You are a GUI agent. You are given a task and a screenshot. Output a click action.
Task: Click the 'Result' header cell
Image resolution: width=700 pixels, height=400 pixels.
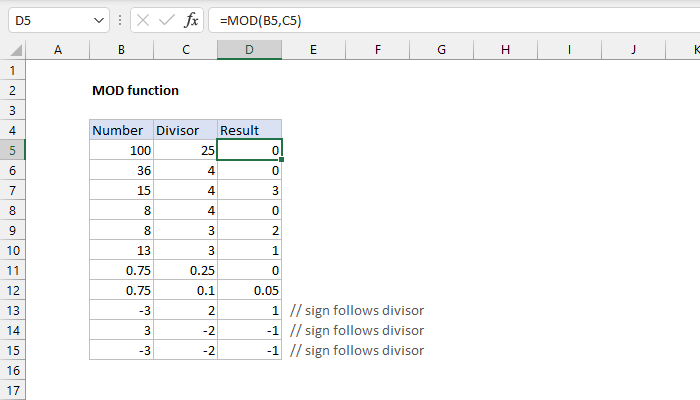[x=250, y=130]
